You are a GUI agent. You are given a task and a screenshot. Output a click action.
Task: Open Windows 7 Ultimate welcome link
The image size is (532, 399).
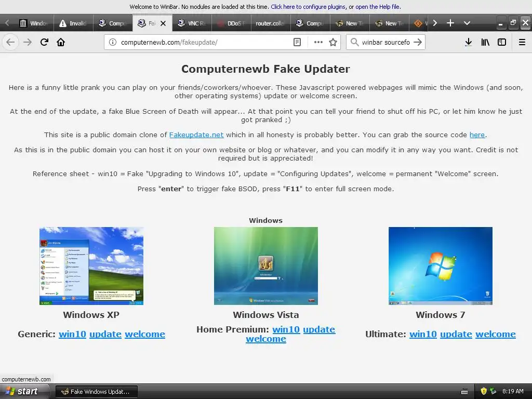[496, 334]
